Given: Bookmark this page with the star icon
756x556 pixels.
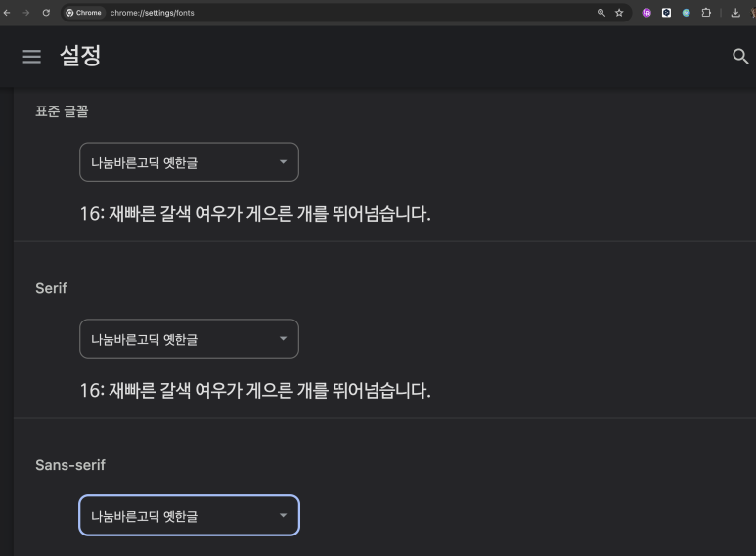Looking at the screenshot, I should pos(619,13).
